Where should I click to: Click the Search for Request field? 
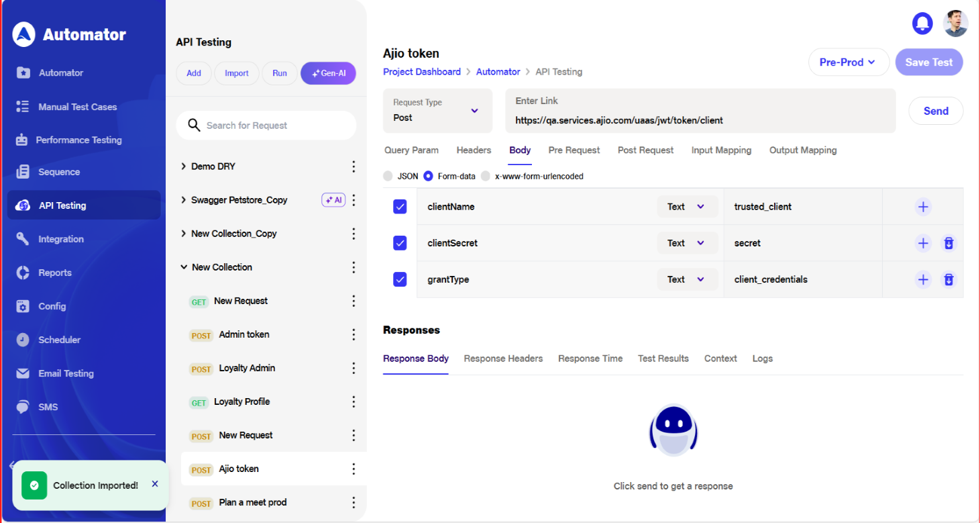(x=275, y=126)
